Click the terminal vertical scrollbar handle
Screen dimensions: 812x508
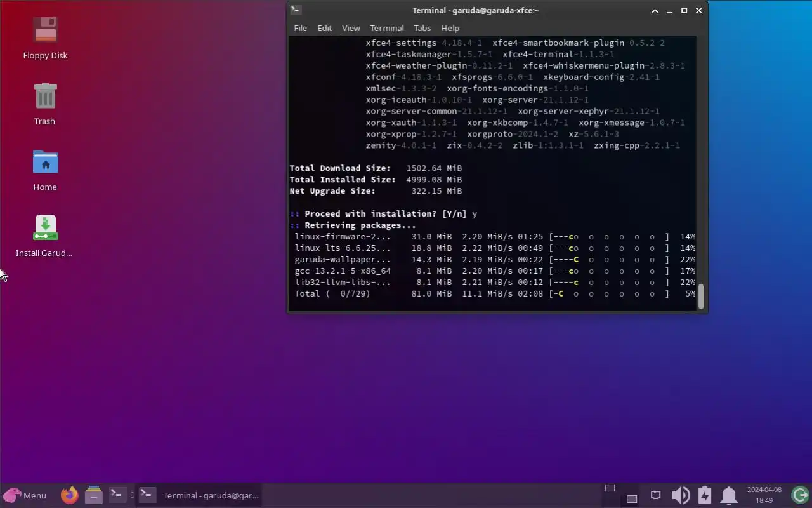coord(701,296)
